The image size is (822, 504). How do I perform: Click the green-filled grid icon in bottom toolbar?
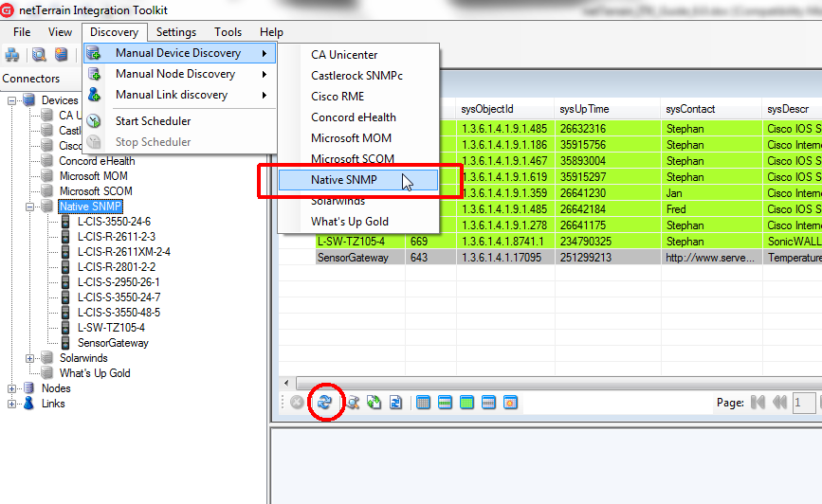(466, 403)
